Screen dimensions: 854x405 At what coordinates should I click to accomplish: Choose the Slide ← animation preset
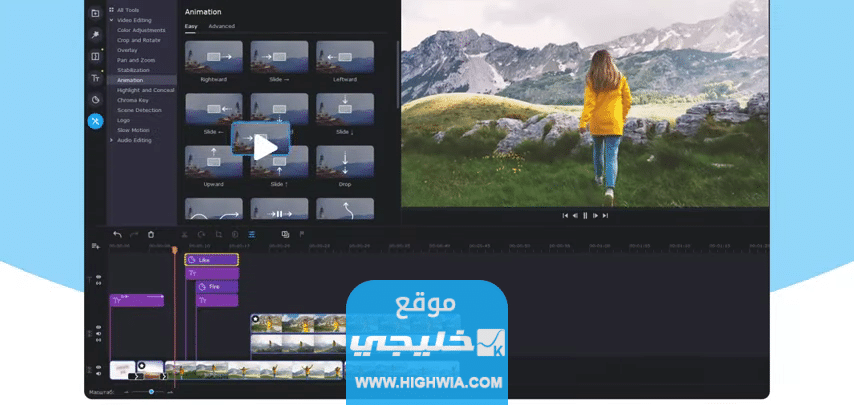point(214,109)
